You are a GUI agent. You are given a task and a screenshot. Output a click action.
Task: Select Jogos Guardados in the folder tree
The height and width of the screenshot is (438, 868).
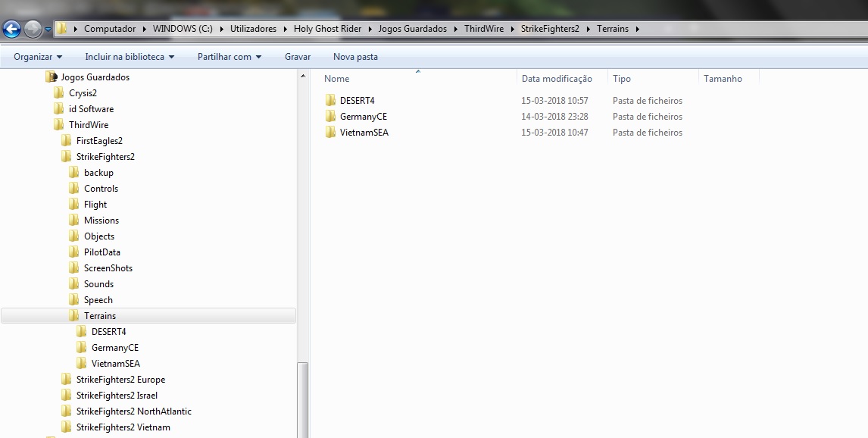point(95,77)
